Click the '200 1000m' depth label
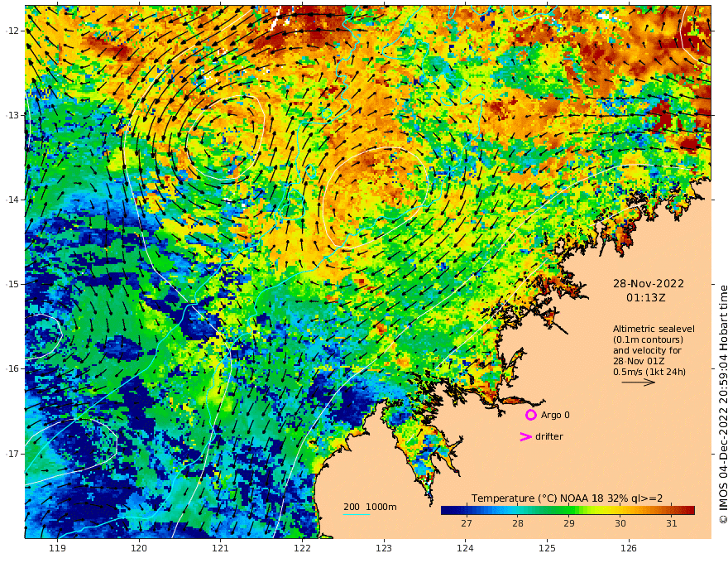Image resolution: width=728 pixels, height=563 pixels. point(370,507)
